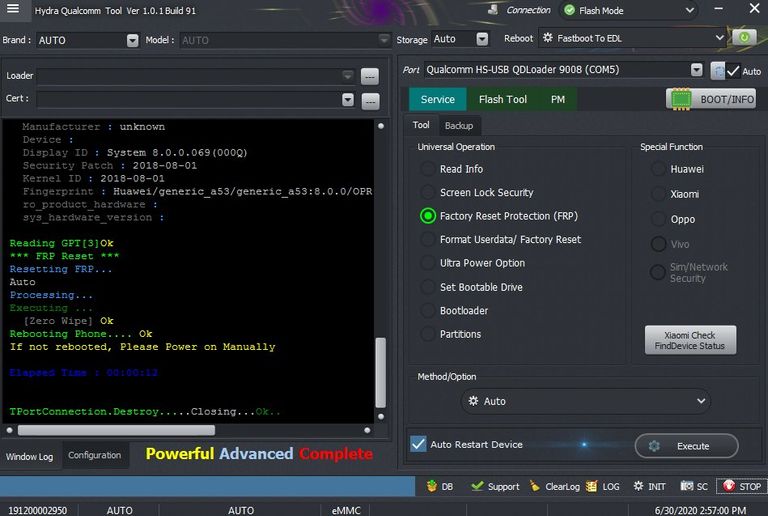Toggle the Auto port checkbox
Viewport: 768px width, 516px height.
coord(733,71)
